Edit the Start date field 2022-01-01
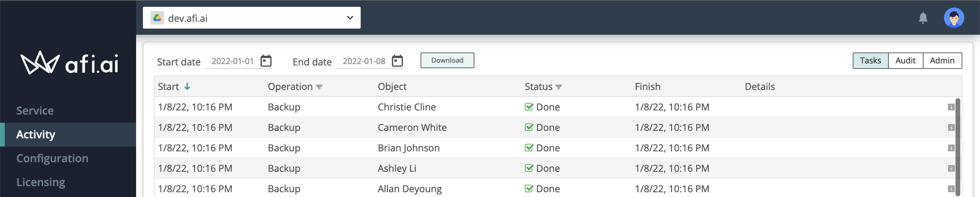The height and width of the screenshot is (197, 980). coord(232,61)
